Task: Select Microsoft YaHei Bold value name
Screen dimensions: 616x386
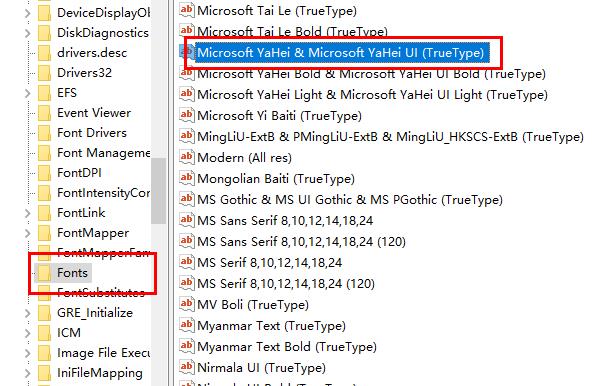Action: point(371,73)
